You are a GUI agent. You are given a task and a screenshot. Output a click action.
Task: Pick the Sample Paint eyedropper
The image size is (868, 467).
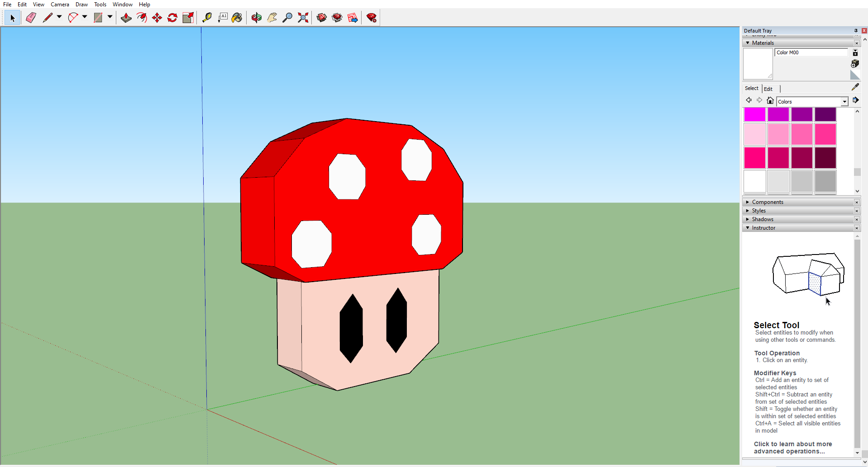[x=855, y=87]
